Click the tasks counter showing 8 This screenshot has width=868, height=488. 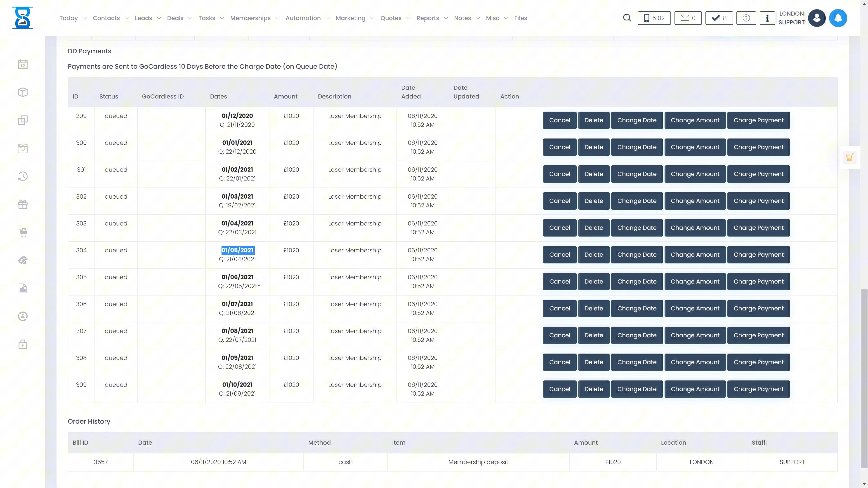click(719, 18)
